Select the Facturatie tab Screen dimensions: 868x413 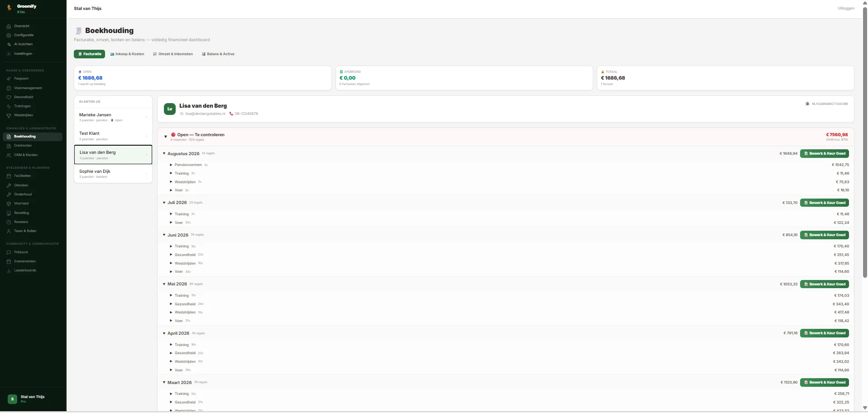coord(90,54)
